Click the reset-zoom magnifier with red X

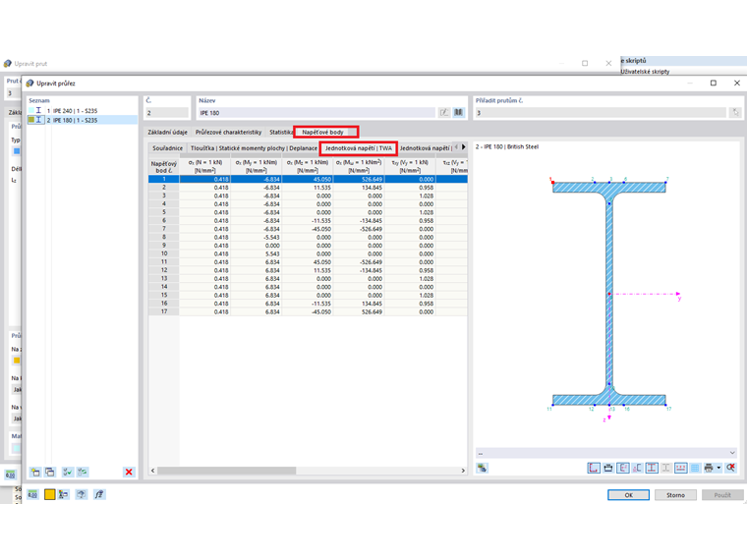coord(730,468)
